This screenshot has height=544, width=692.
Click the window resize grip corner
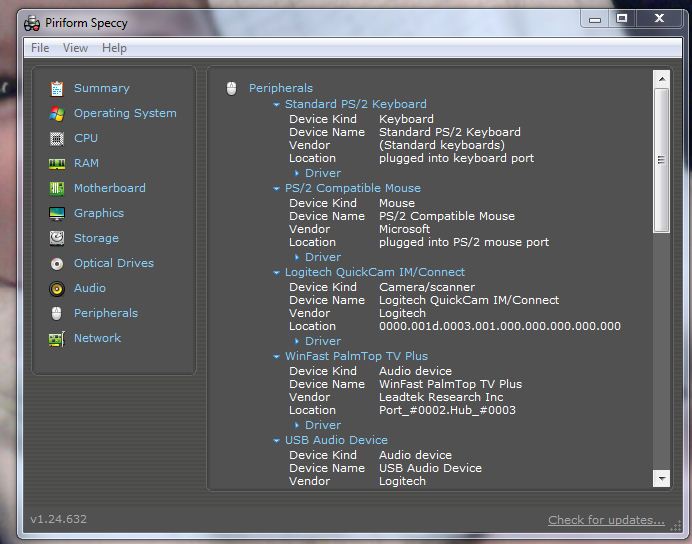tap(676, 526)
